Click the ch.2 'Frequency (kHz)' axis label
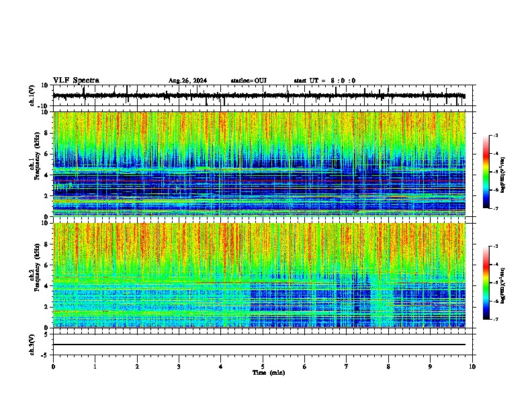 click(37, 267)
